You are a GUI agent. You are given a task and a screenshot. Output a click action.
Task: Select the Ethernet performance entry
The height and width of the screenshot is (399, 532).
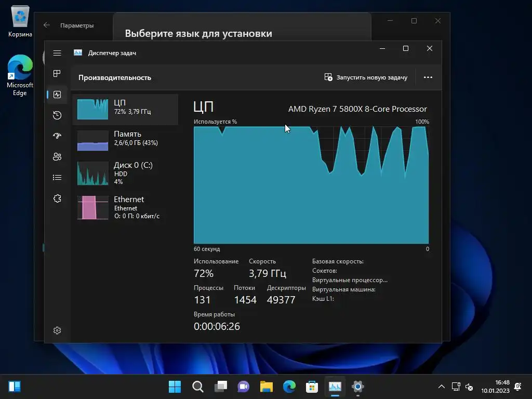point(125,207)
